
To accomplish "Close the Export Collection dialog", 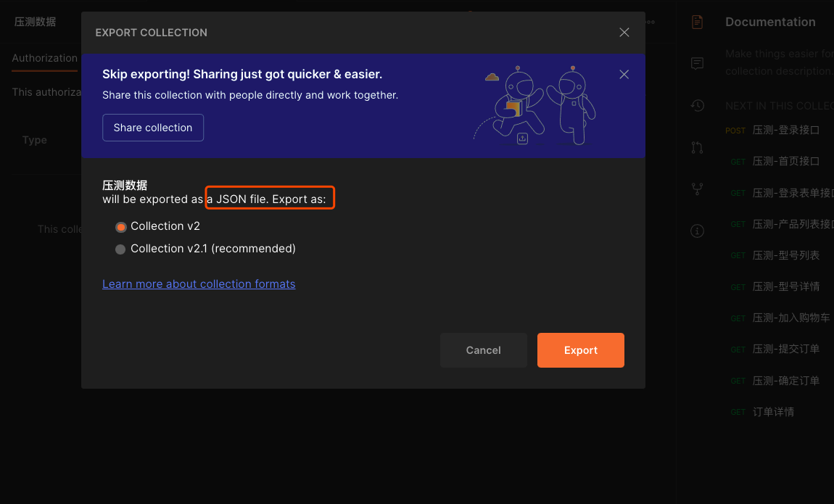I will tap(624, 33).
